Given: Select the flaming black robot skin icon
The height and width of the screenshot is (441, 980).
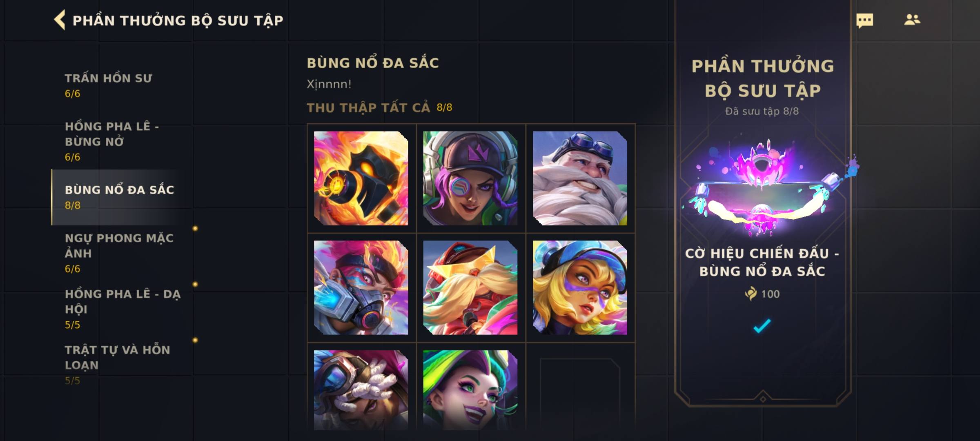Looking at the screenshot, I should [x=361, y=178].
